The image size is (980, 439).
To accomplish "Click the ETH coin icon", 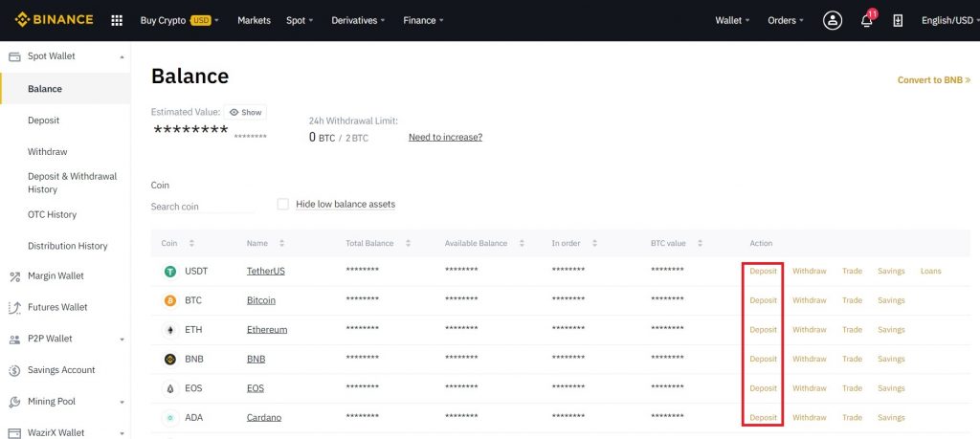I will (170, 330).
